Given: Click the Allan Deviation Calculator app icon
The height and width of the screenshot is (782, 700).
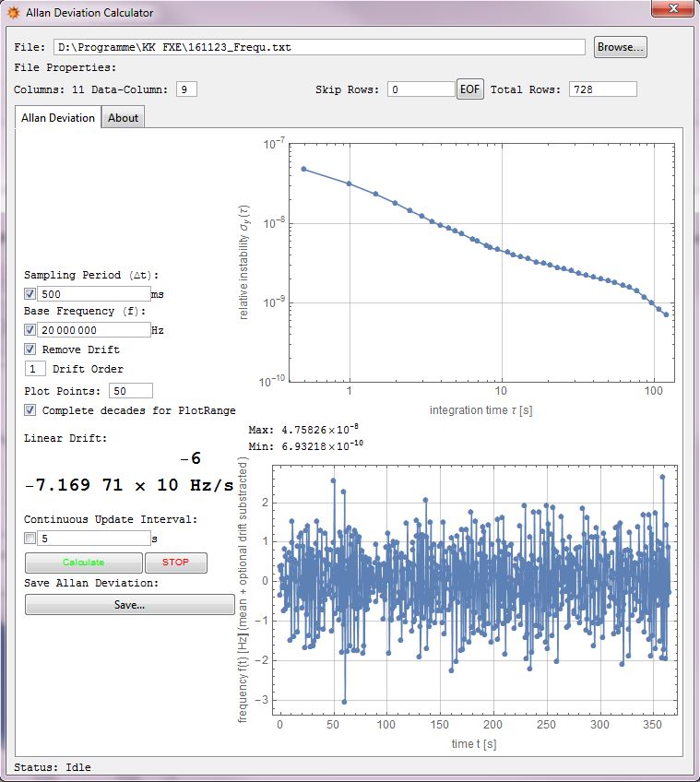Looking at the screenshot, I should [14, 13].
